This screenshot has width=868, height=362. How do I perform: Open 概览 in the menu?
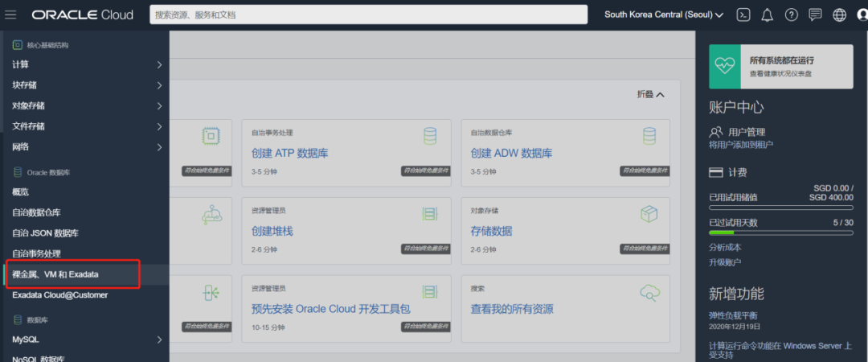(x=20, y=191)
